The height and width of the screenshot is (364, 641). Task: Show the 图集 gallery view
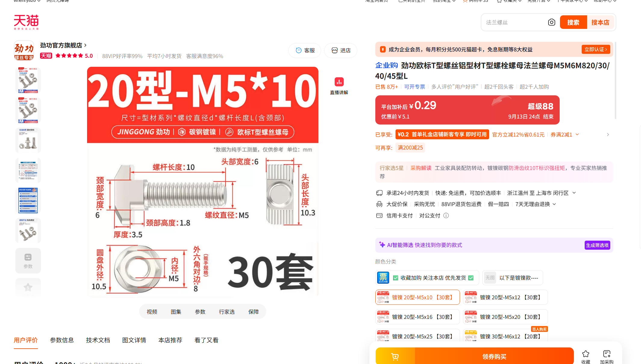pos(176,312)
